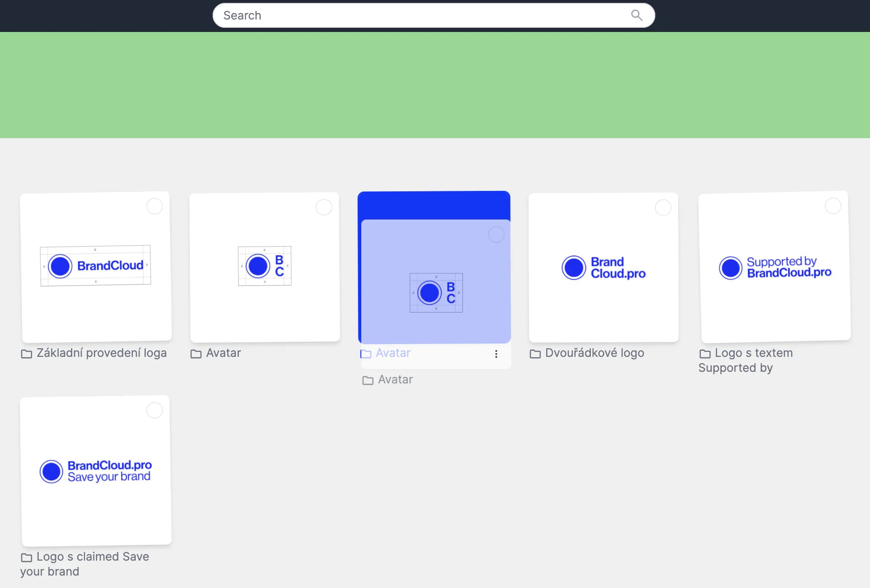Click the folder icon beside Logo s textem
The image size is (870, 588).
[x=705, y=354]
